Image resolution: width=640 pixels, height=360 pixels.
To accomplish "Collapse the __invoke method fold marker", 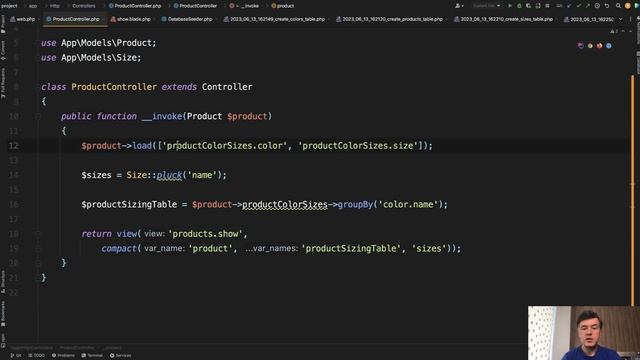I will tap(38, 116).
